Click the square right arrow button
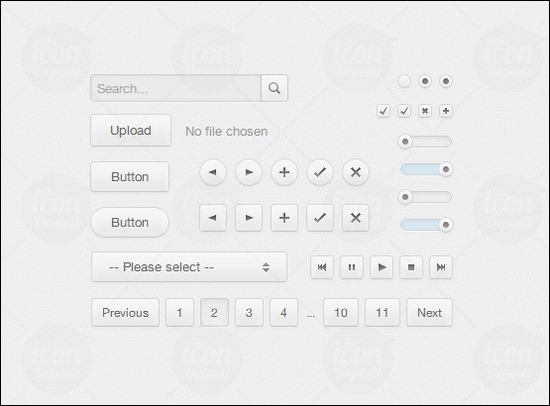 click(x=249, y=218)
